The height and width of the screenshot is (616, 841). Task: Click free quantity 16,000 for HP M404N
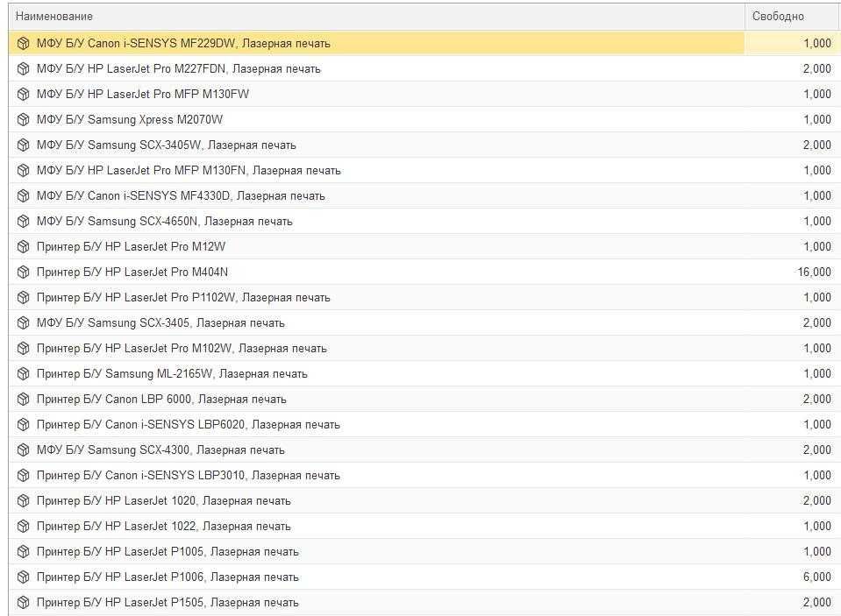tap(814, 273)
